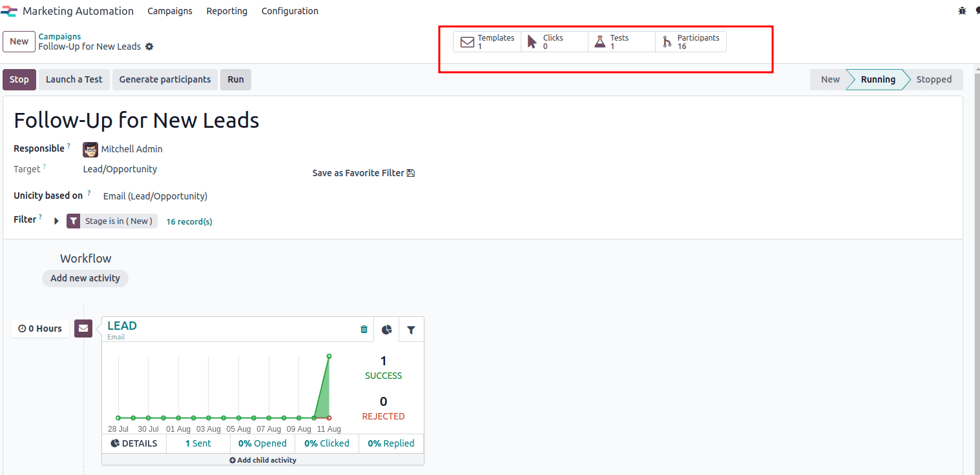This screenshot has height=475, width=980.
Task: Open the Participants stat button
Action: tap(691, 42)
